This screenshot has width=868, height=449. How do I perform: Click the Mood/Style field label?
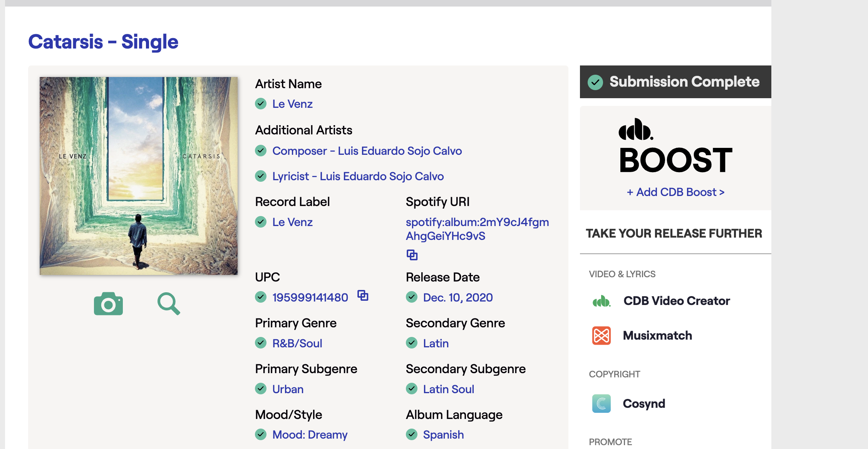click(x=289, y=415)
